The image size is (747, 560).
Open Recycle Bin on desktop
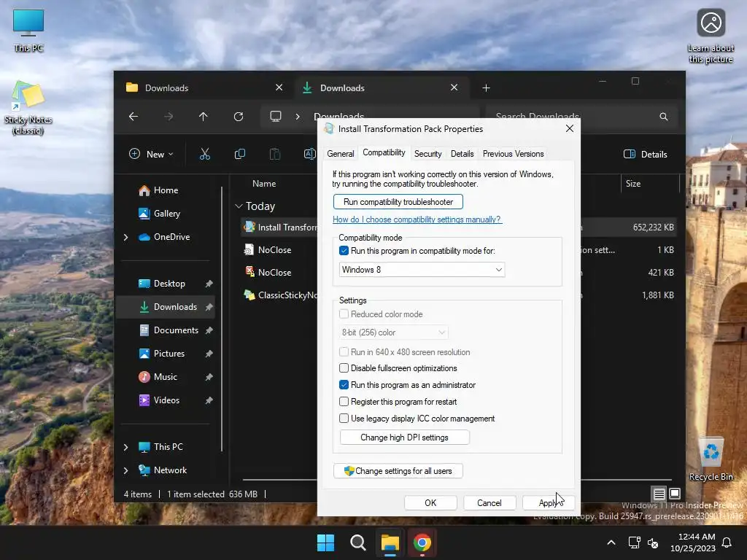click(711, 458)
